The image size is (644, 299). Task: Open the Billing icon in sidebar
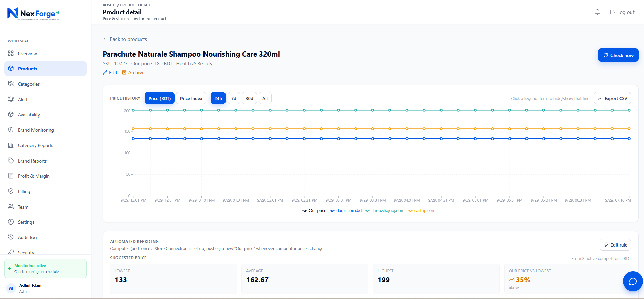coord(11,191)
